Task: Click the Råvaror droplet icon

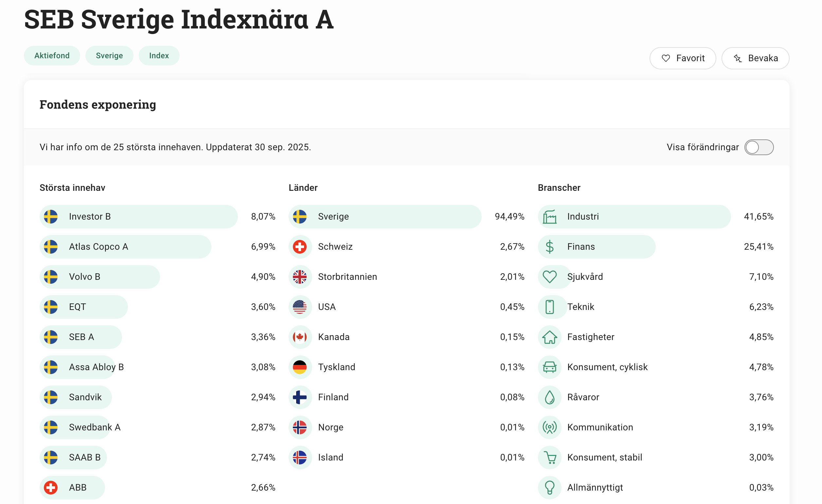Action: pyautogui.click(x=549, y=397)
